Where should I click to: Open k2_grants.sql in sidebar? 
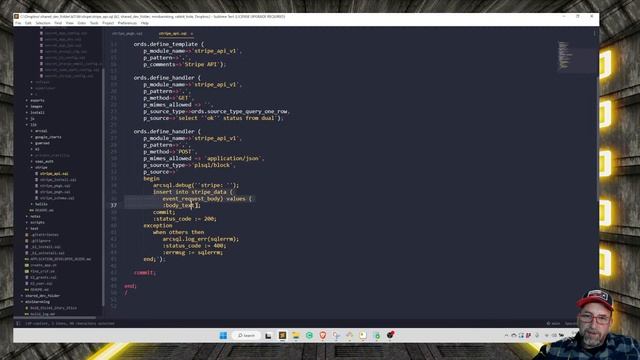coord(43,278)
